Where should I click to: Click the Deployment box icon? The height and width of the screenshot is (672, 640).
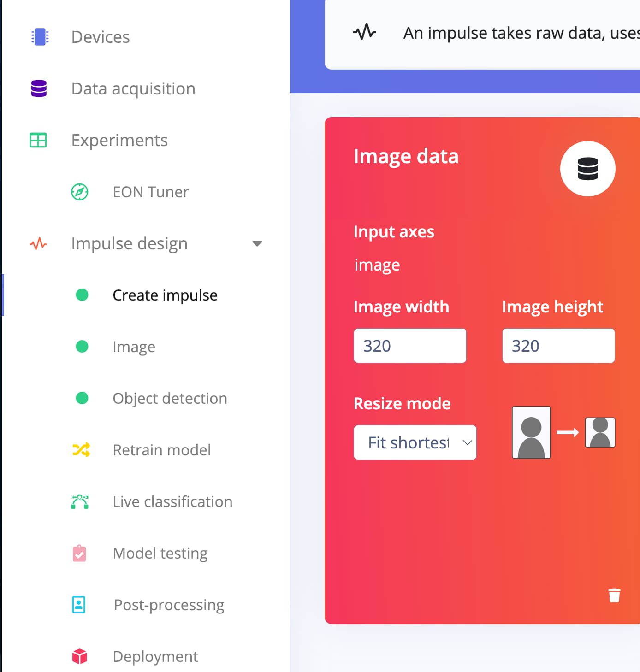tap(79, 656)
